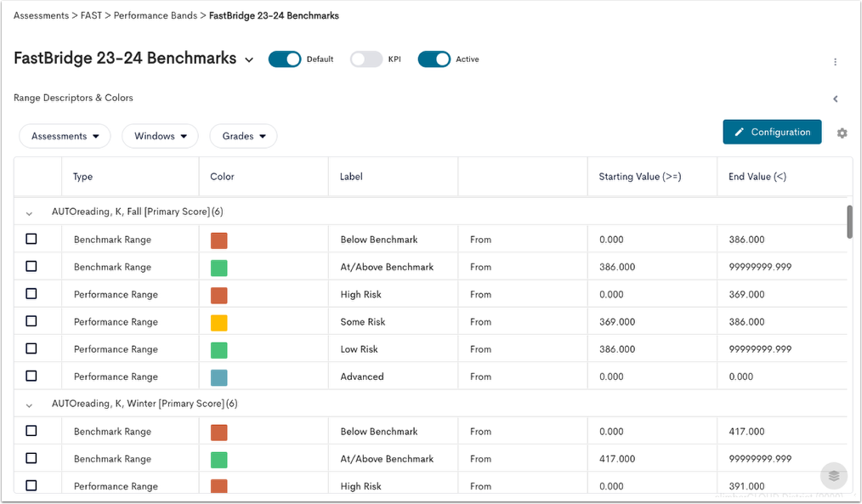Click the Winter Below Benchmark end value 417.000

(x=746, y=432)
